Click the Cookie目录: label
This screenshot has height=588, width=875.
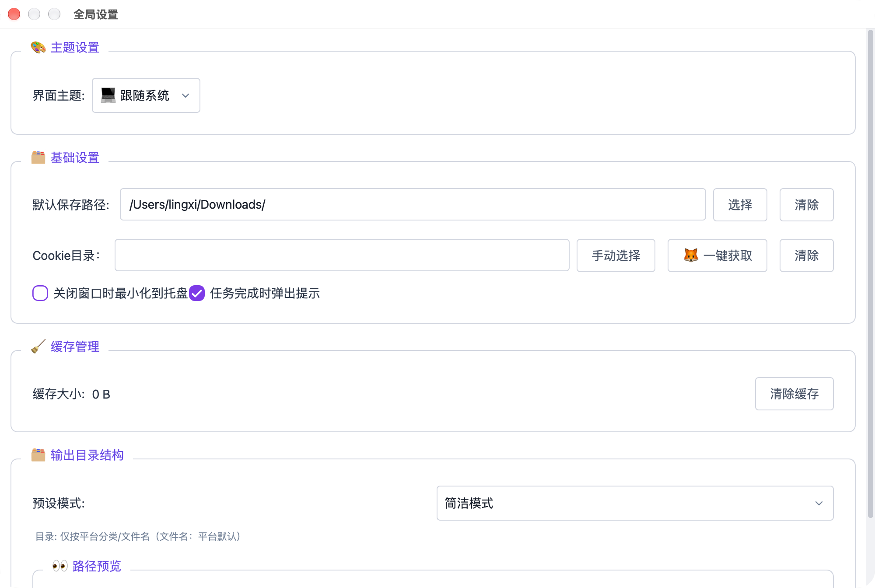click(66, 255)
